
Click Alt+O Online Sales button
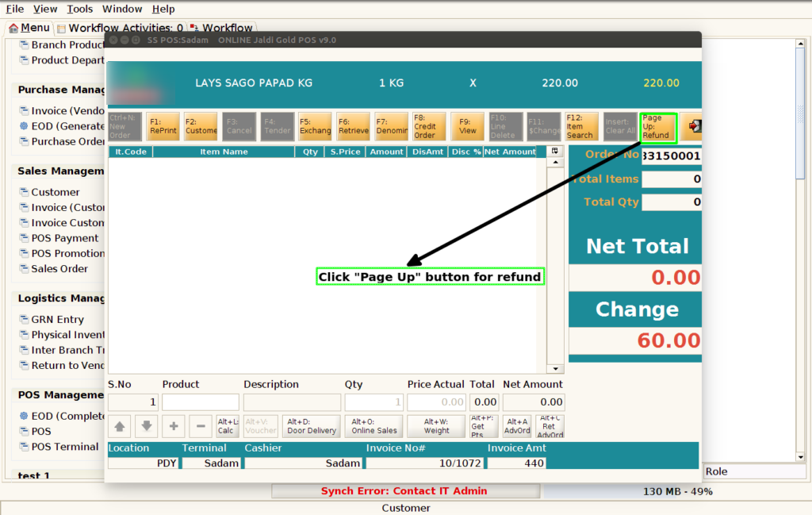click(x=374, y=426)
